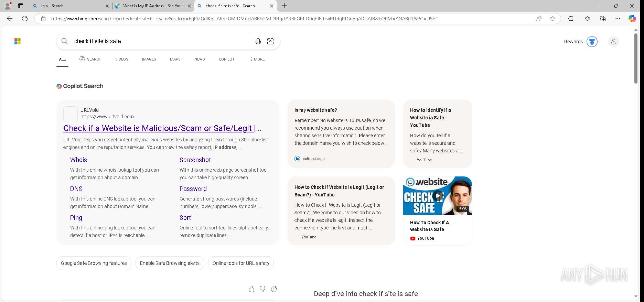Image resolution: width=644 pixels, height=302 pixels.
Task: Open the 'Is my website safe?' card
Action: point(341,133)
